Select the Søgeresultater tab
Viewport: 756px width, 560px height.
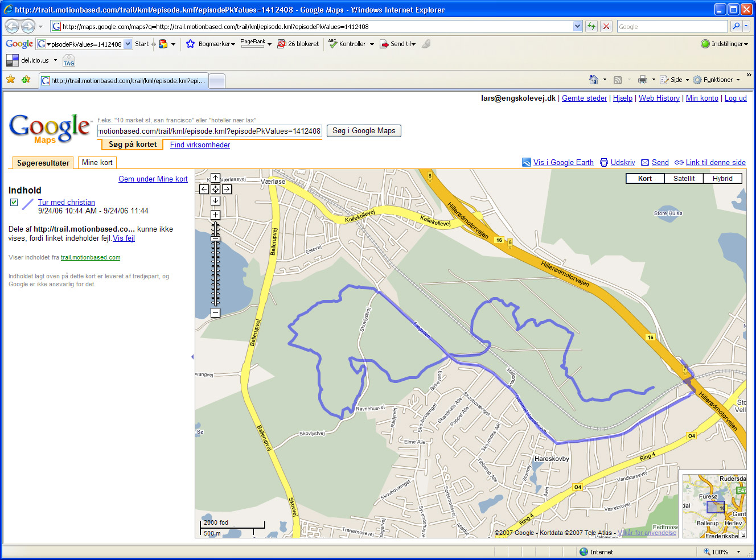click(x=43, y=163)
